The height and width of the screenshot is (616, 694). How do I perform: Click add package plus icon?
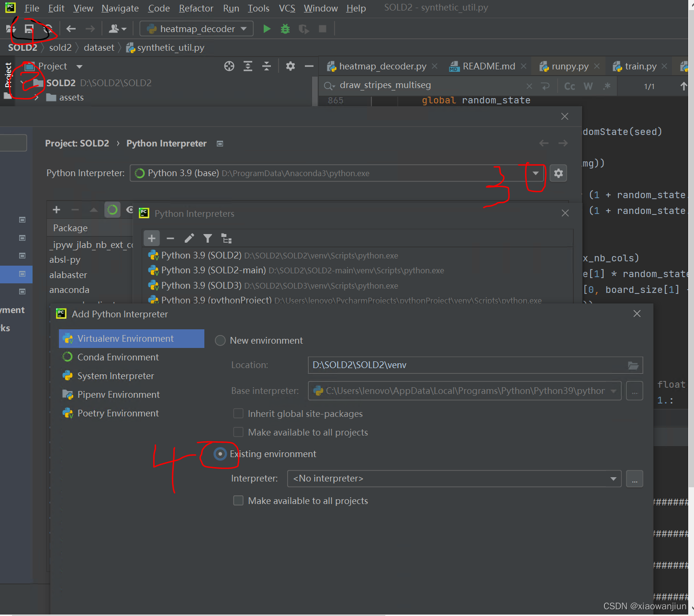tap(56, 210)
